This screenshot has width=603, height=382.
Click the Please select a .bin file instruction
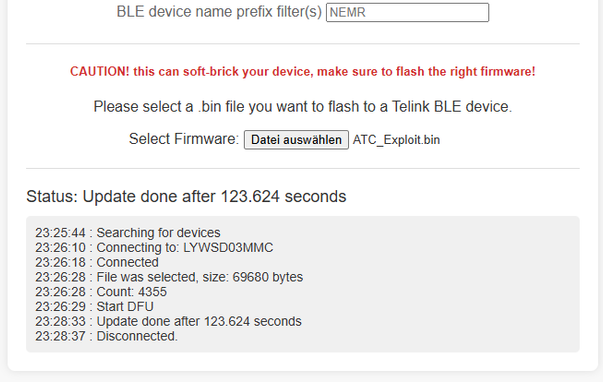click(303, 107)
